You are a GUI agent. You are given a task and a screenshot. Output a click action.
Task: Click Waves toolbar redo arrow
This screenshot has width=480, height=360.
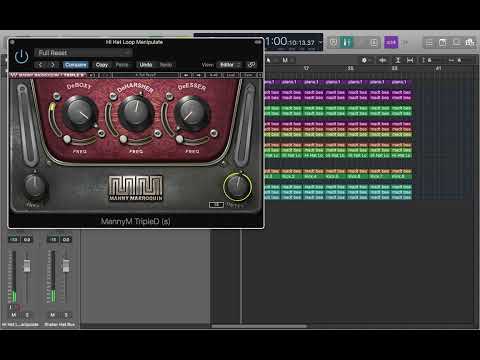105,75
